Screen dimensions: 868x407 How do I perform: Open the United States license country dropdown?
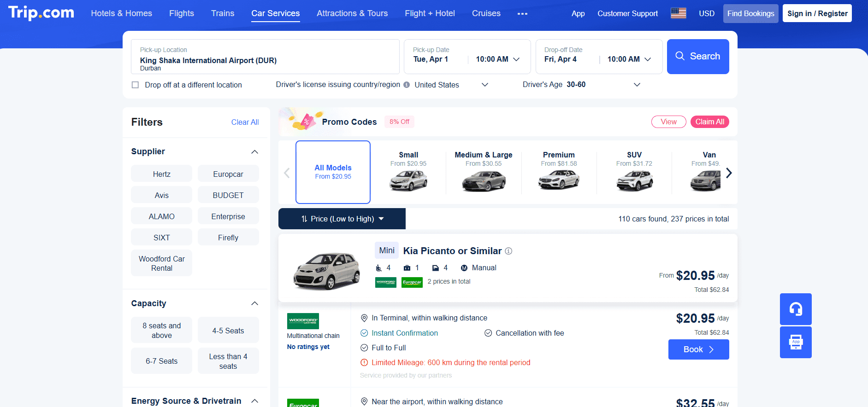coord(451,85)
